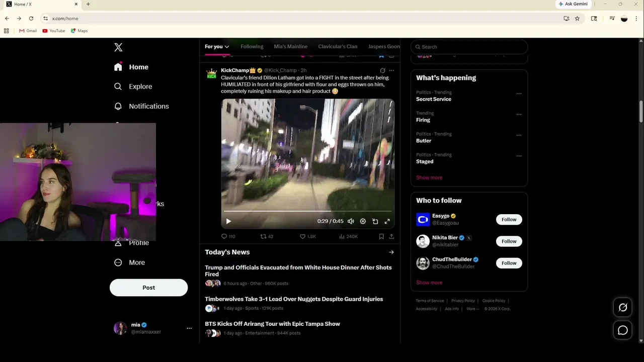The image size is (644, 362).
Task: Share the KickChamp post
Action: coord(391,236)
